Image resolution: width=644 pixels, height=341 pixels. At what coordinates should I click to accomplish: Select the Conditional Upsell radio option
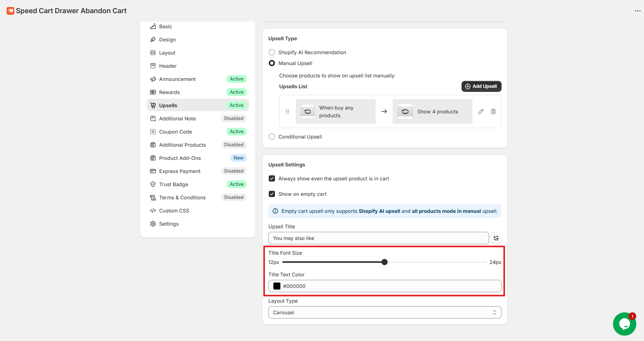pos(272,137)
